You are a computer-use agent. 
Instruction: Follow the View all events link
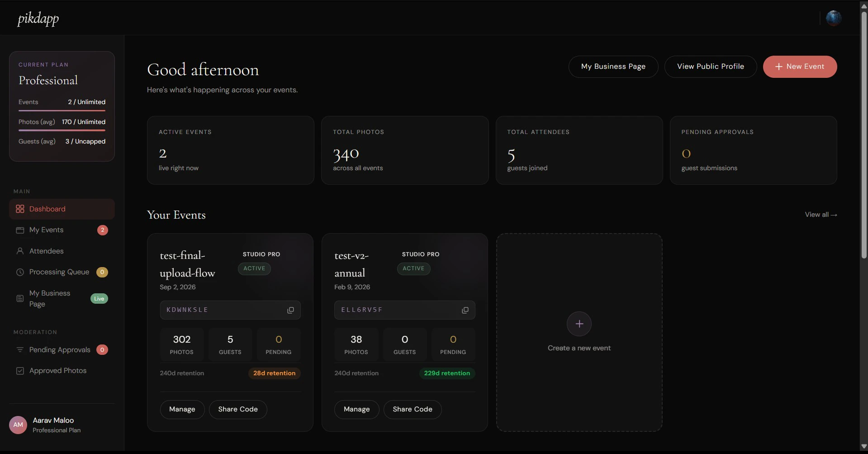point(821,215)
